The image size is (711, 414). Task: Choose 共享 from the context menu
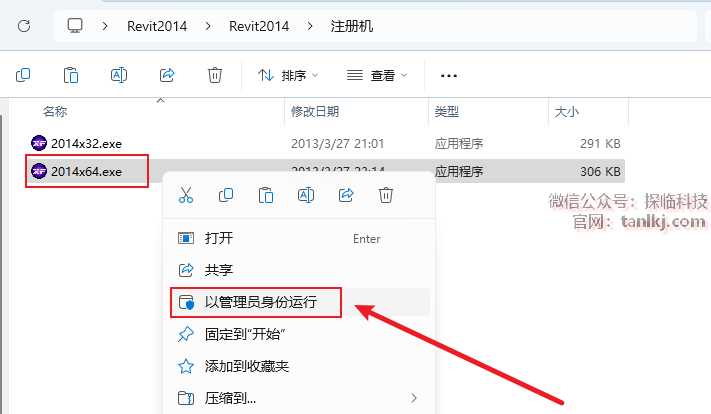tap(299, 270)
